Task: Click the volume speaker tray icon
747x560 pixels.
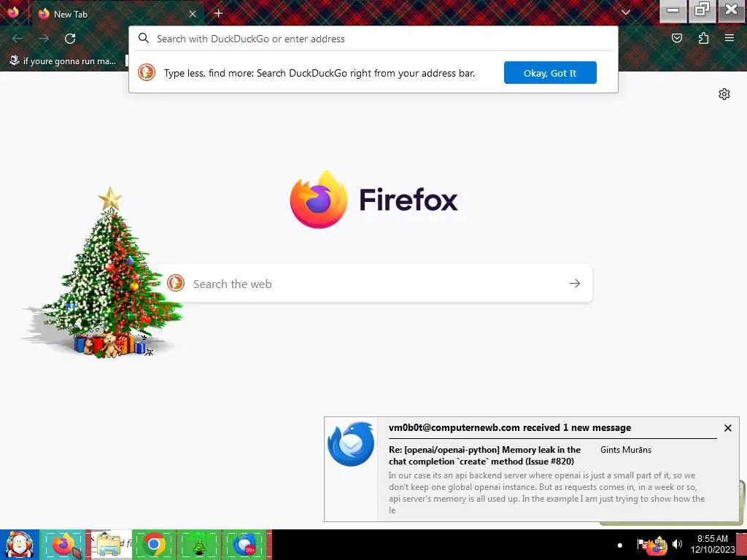Action: pos(678,544)
